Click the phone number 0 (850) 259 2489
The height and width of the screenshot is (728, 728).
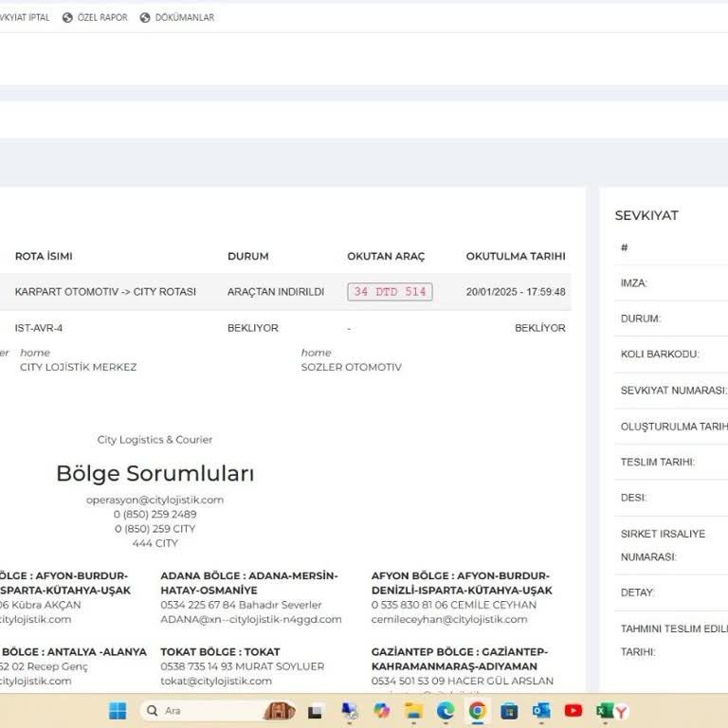click(x=155, y=515)
